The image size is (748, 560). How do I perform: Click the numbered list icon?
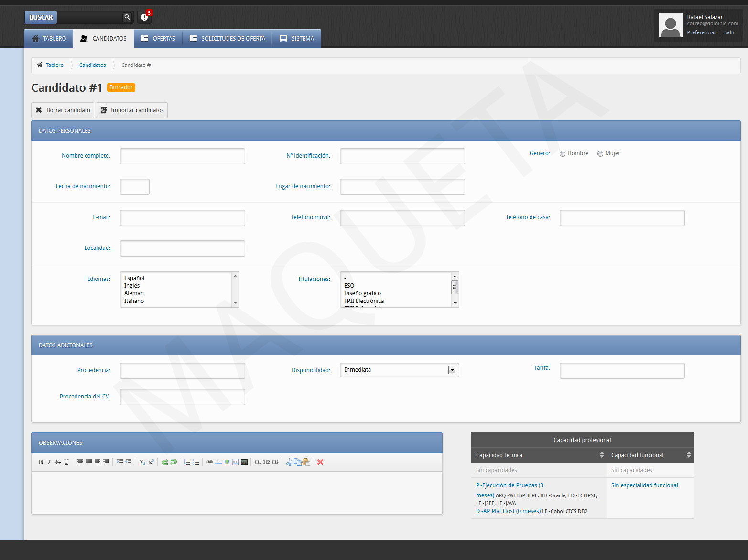(x=187, y=462)
